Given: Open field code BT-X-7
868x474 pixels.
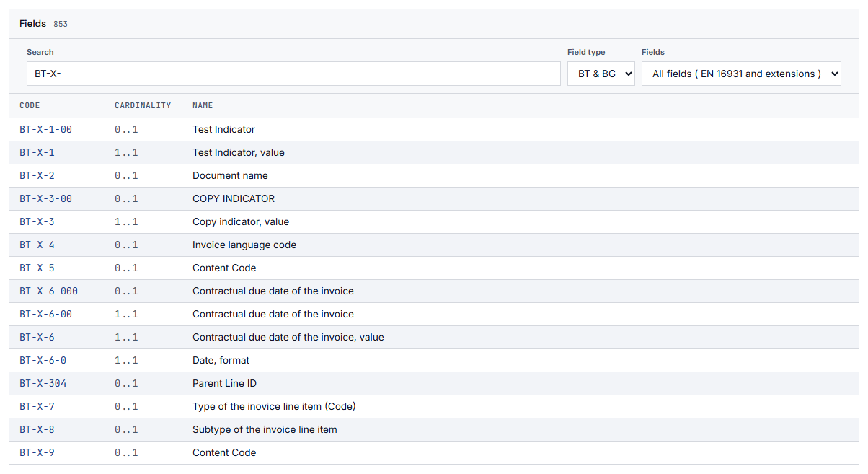Looking at the screenshot, I should 37,407.
